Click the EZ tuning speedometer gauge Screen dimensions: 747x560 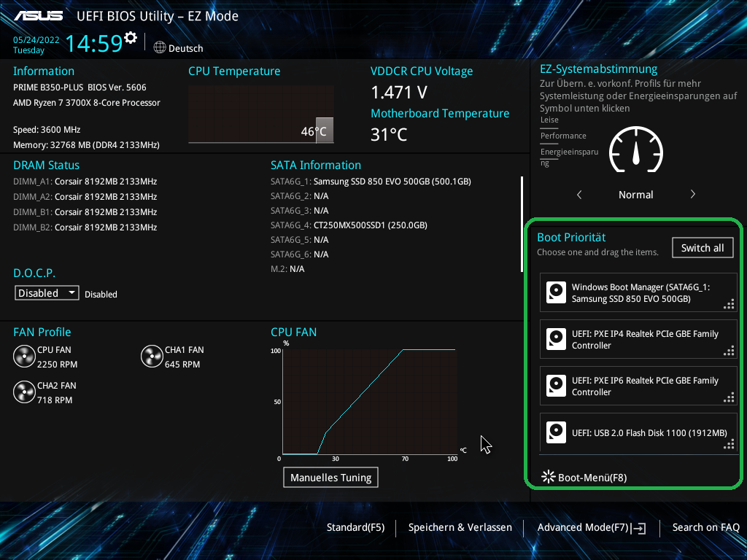click(636, 149)
